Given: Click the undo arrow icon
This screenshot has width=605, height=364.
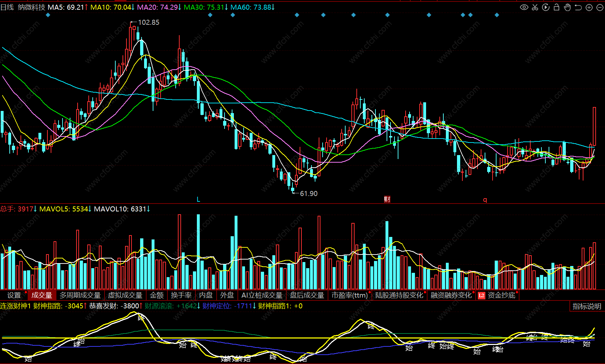Looking at the screenshot, I should coord(578,7).
